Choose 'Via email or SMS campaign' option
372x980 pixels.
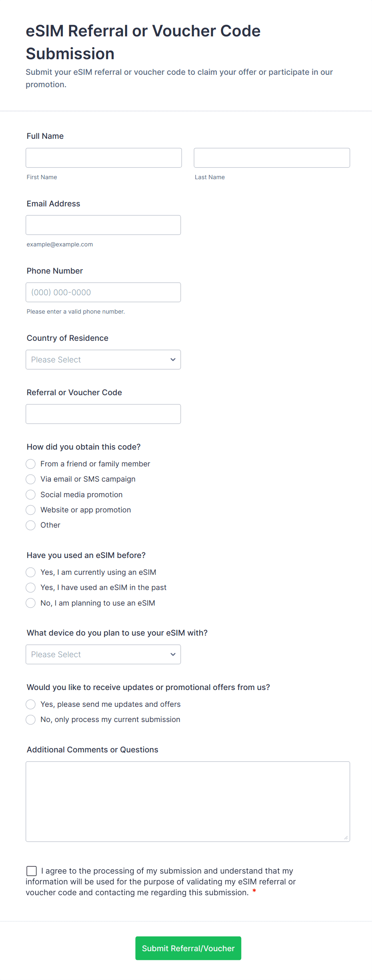tap(31, 479)
